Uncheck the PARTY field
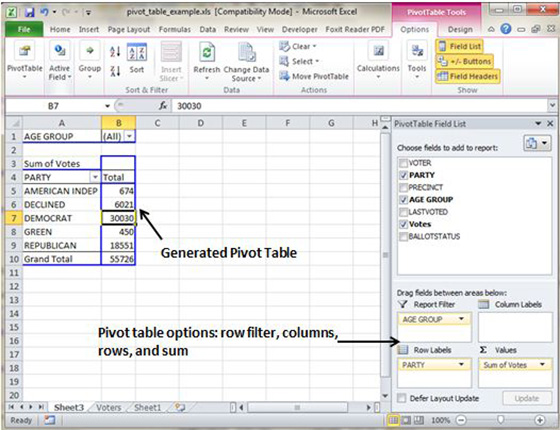 tap(403, 175)
